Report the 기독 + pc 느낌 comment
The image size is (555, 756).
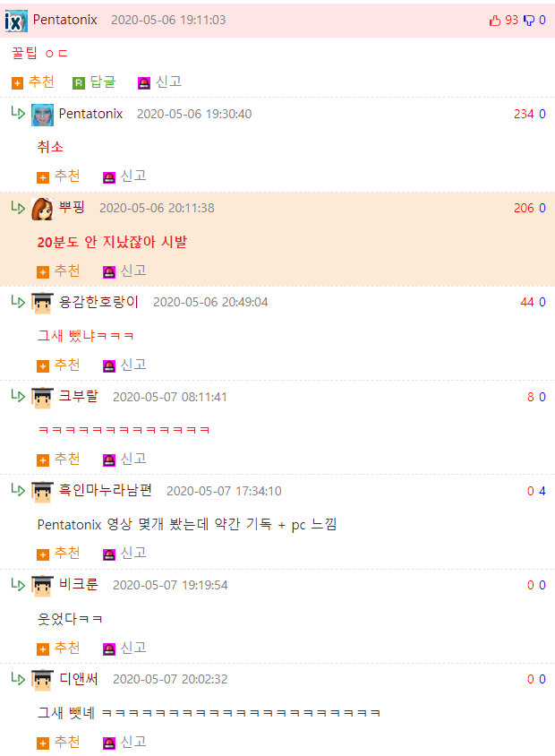click(x=124, y=553)
